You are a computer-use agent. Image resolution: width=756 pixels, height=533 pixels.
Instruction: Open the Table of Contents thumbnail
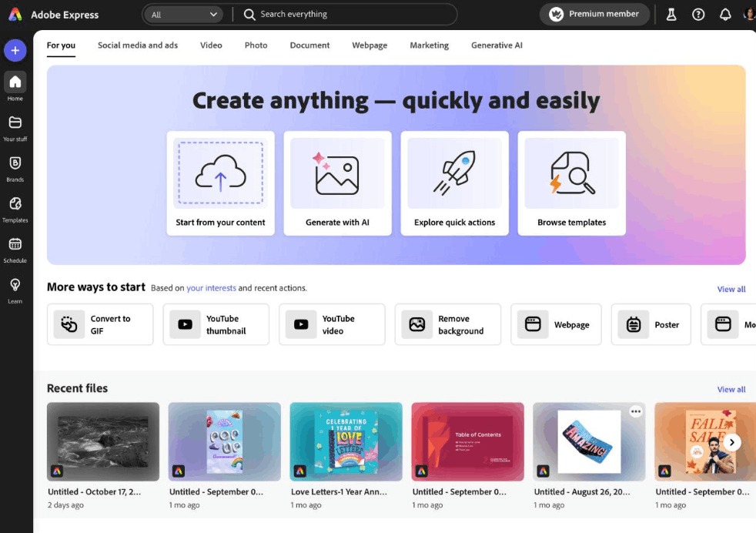pyautogui.click(x=467, y=441)
